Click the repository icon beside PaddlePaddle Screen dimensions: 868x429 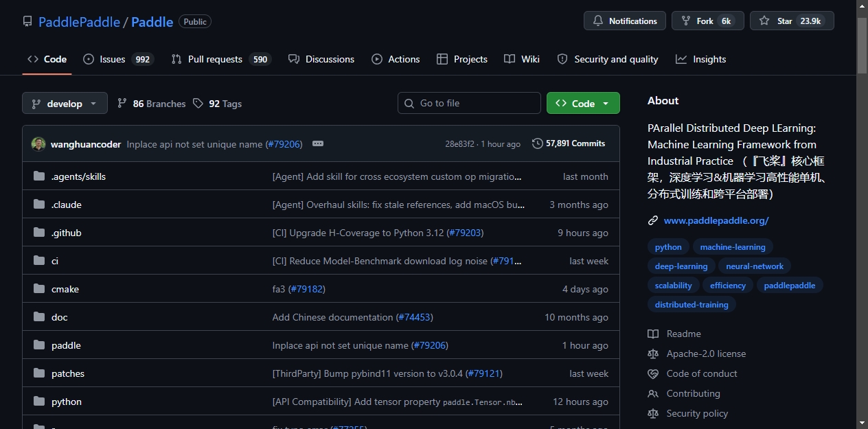point(27,21)
